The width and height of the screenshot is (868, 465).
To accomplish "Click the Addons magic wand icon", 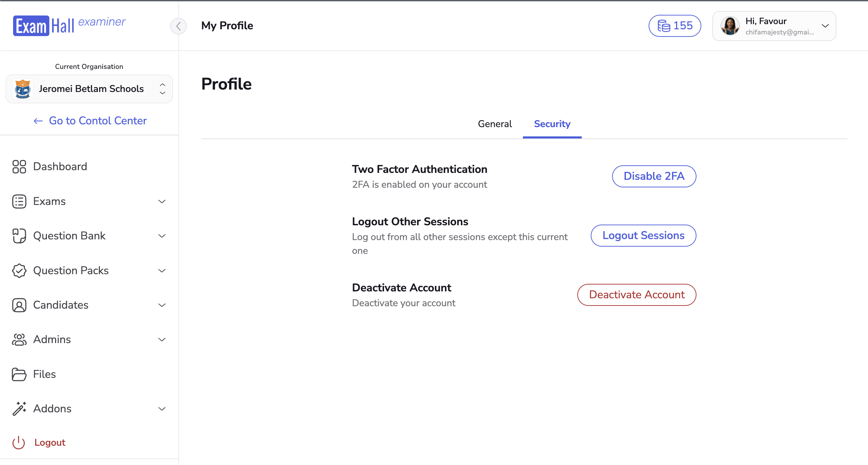I will (19, 409).
